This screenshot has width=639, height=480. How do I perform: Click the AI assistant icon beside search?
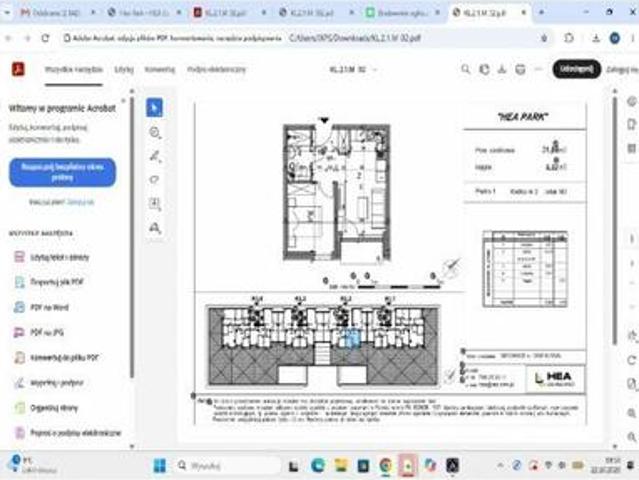click(484, 69)
